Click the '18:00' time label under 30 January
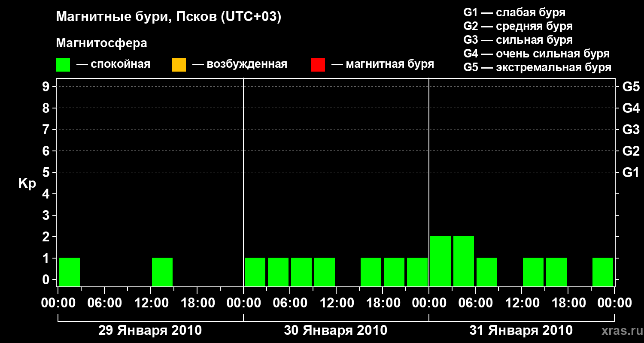 [383, 303]
